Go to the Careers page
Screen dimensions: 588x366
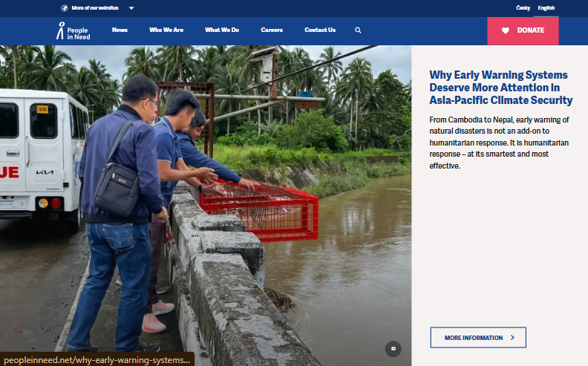(272, 30)
